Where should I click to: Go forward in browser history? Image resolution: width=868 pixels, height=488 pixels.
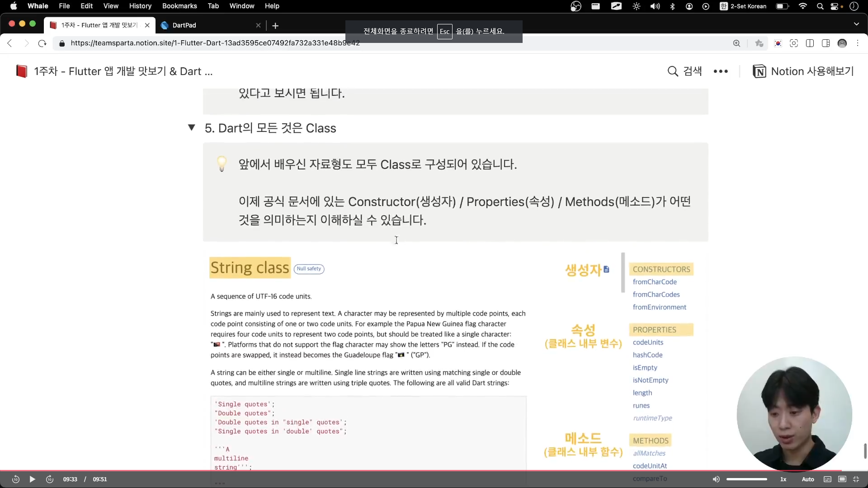(x=26, y=43)
